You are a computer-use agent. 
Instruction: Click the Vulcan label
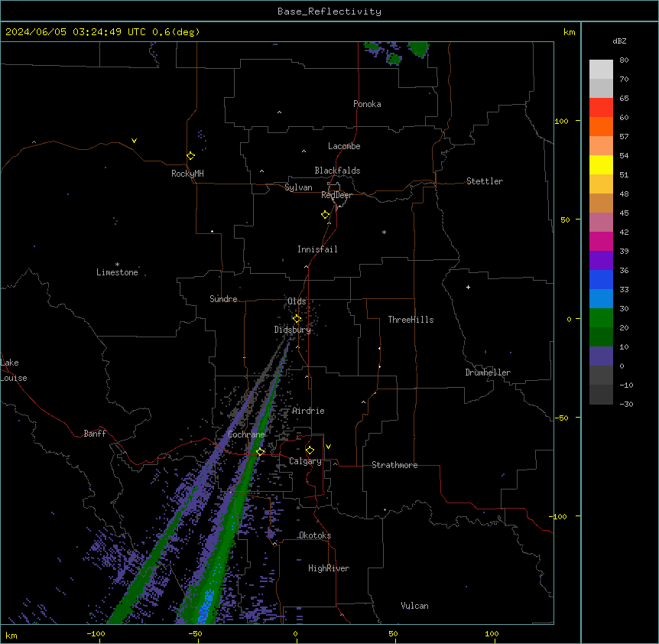[x=414, y=606]
